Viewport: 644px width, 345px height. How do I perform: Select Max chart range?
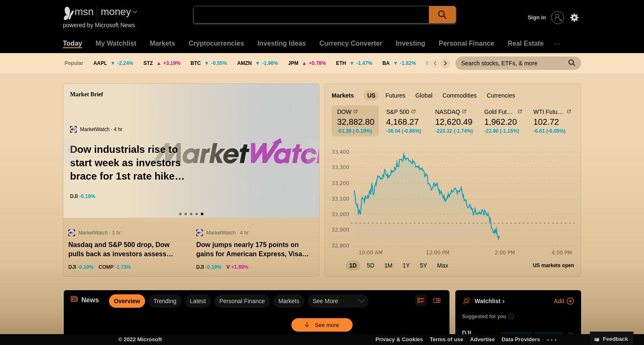[442, 265]
